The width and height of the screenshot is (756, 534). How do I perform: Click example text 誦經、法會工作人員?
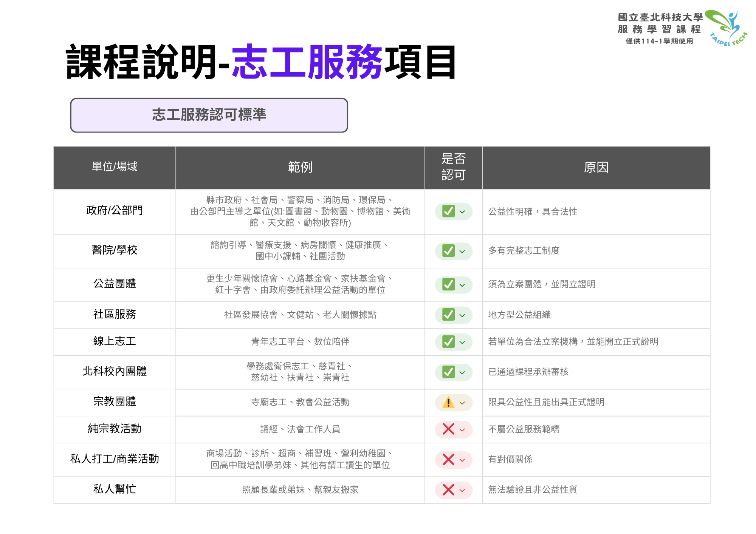point(300,429)
